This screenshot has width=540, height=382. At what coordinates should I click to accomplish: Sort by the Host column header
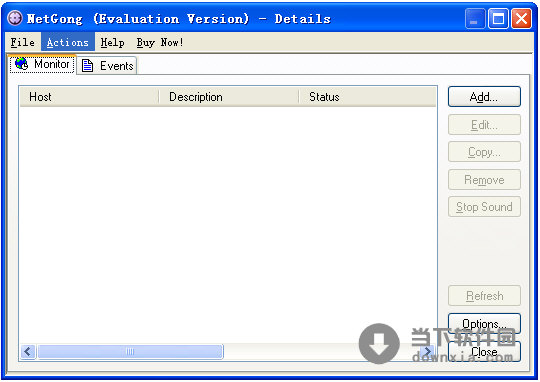90,97
